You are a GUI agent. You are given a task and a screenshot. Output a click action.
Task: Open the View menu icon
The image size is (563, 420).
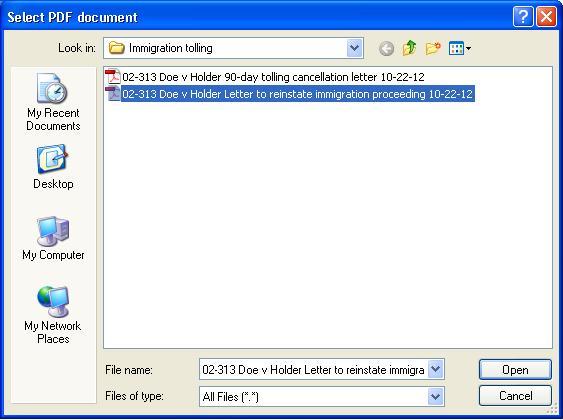460,48
